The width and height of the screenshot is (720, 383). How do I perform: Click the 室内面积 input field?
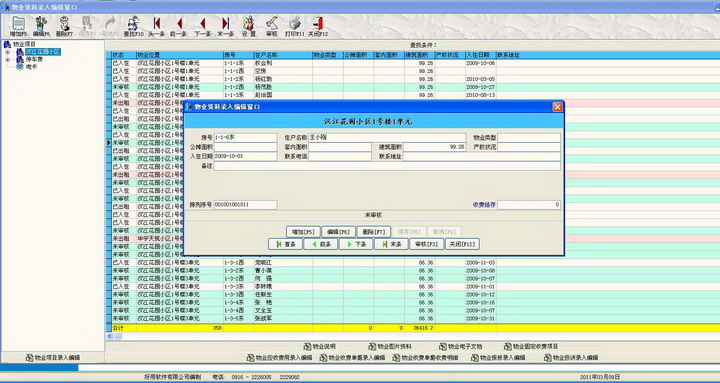coord(340,147)
